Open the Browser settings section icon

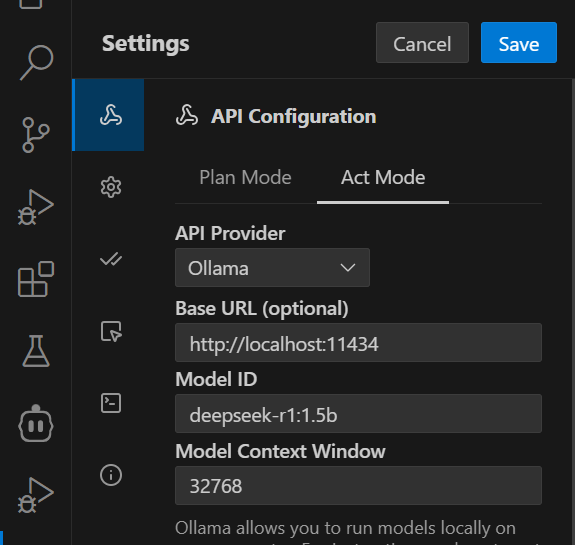(x=111, y=332)
